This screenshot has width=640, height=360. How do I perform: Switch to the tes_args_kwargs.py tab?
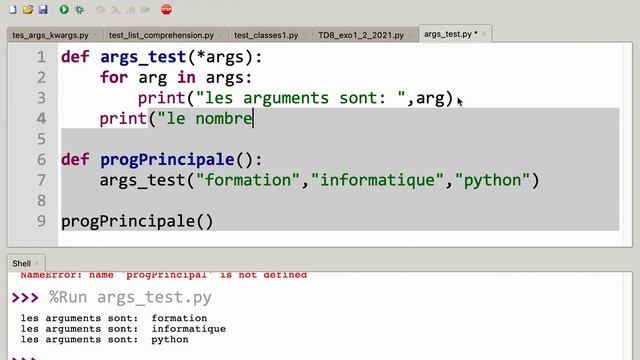click(x=50, y=35)
